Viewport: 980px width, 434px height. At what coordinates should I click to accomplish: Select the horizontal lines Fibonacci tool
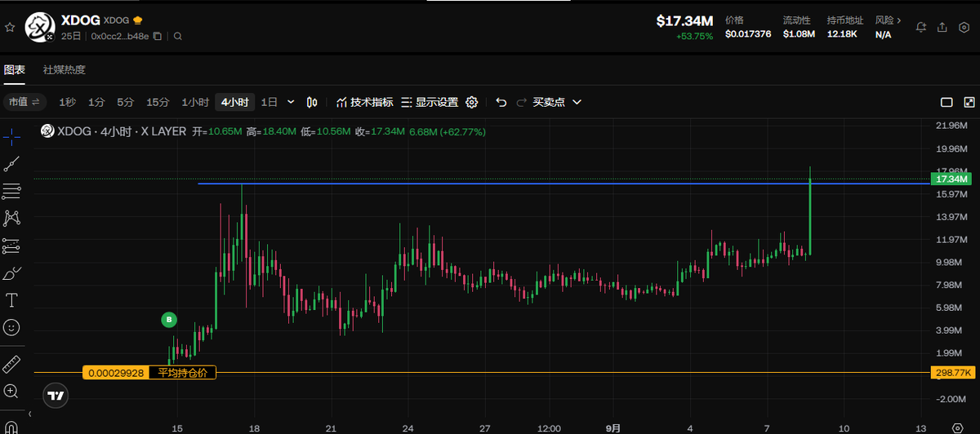click(x=11, y=192)
